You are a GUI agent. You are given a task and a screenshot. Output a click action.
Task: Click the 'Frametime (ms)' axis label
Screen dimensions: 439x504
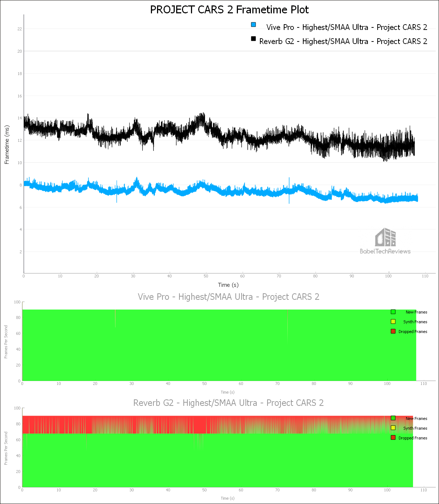(7, 145)
